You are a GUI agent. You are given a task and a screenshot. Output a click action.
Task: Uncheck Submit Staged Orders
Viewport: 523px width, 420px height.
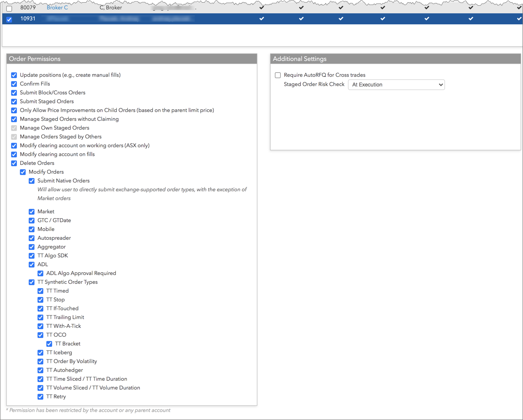click(x=14, y=102)
